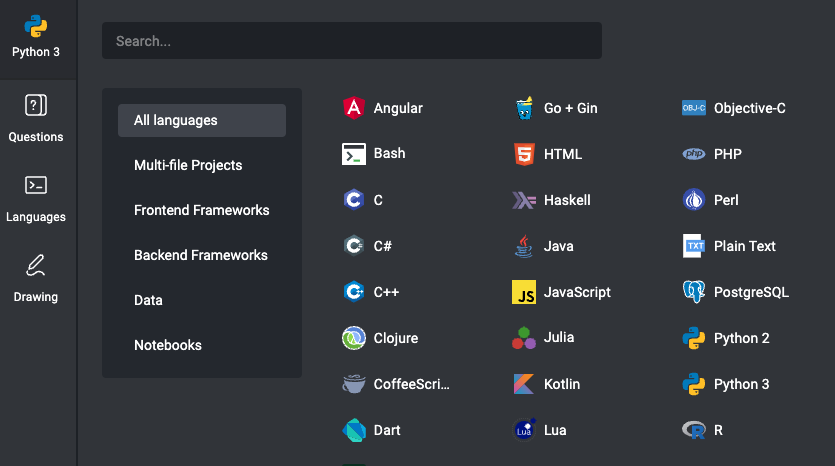Viewport: 835px width, 466px height.
Task: Click the Haskell lambda icon
Action: 523,200
